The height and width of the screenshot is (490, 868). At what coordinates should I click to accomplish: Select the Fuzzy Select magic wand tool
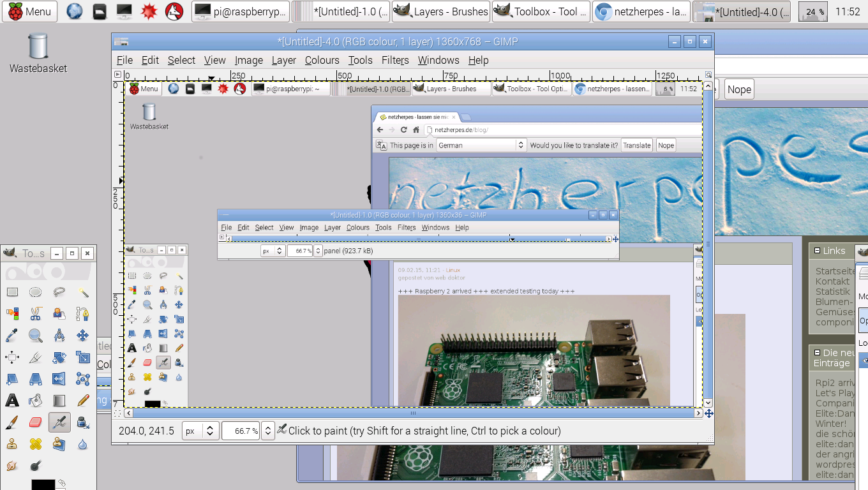coord(83,292)
